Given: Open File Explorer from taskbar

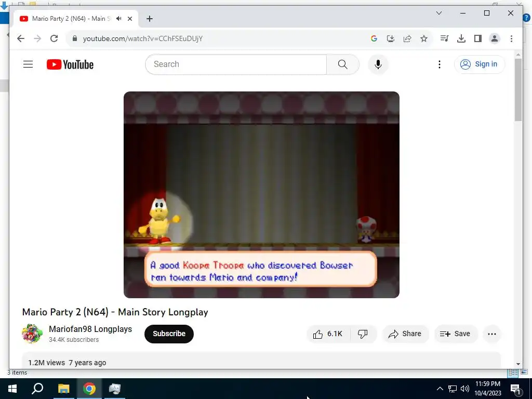Looking at the screenshot, I should [x=63, y=389].
